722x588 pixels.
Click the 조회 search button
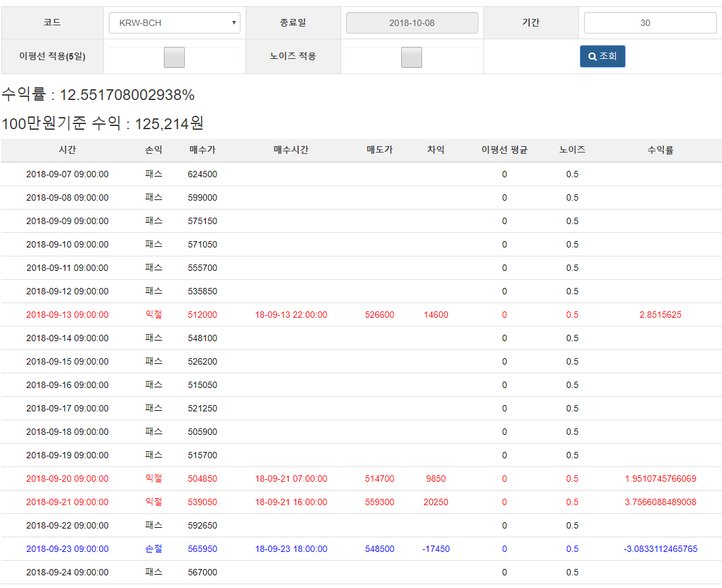(602, 56)
